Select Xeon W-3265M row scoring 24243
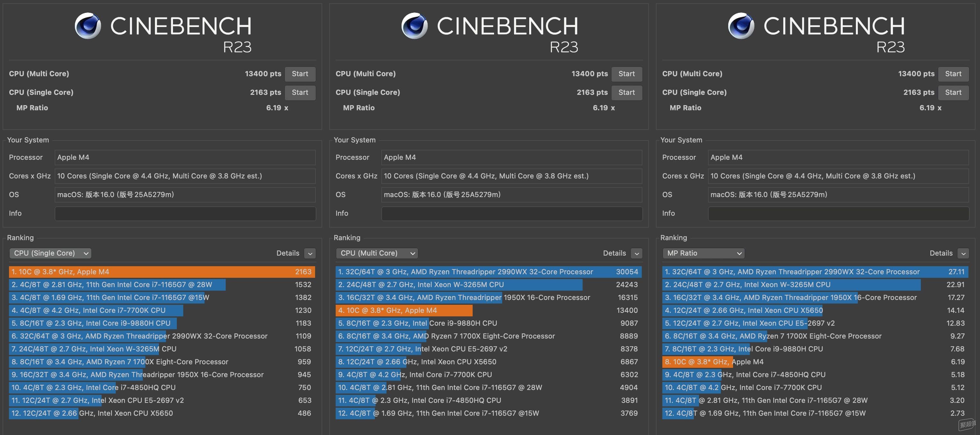Image resolution: width=980 pixels, height=435 pixels. (x=489, y=285)
